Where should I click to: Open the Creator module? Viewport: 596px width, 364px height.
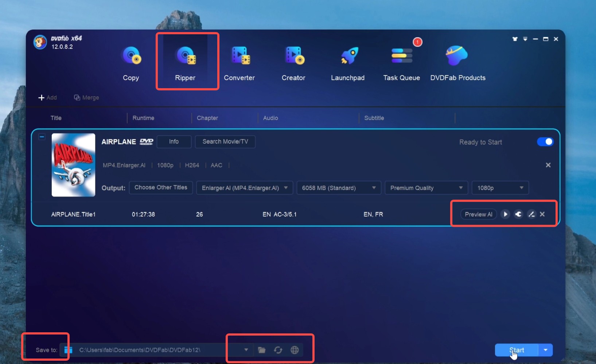[294, 63]
